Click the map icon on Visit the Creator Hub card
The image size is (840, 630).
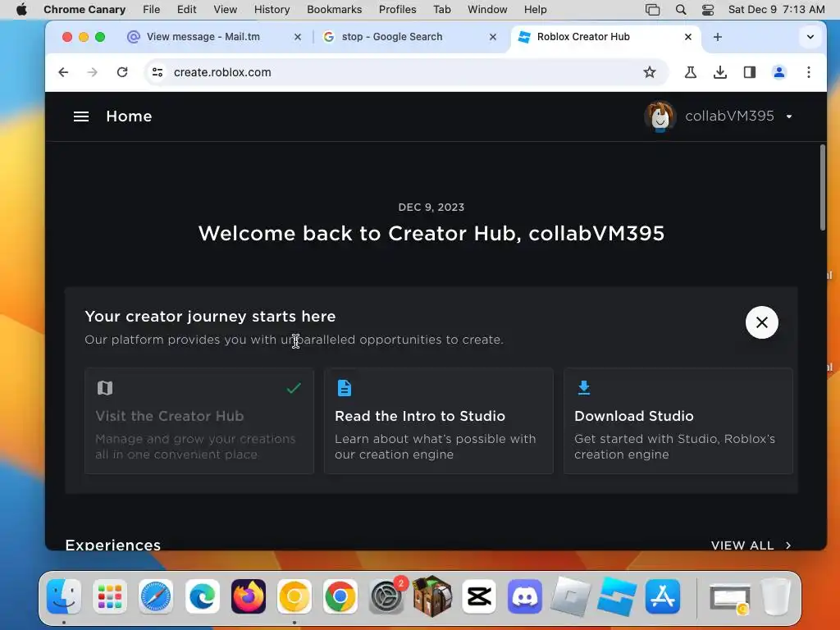[x=105, y=387]
